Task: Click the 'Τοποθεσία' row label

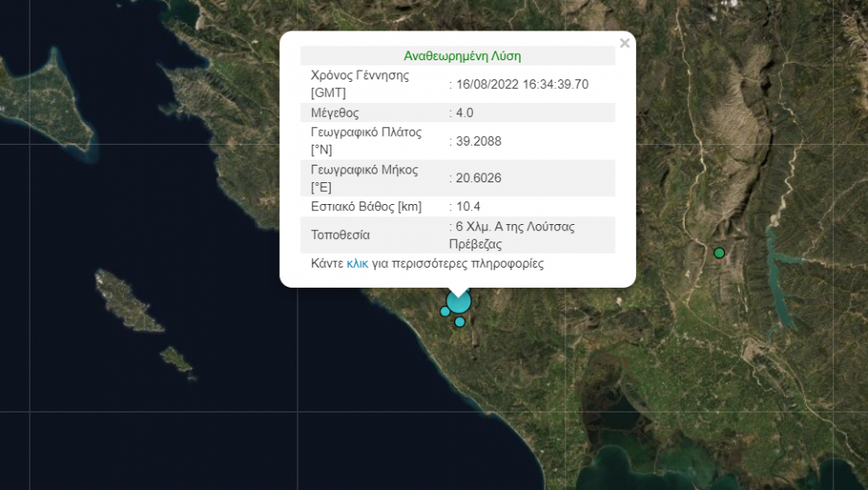Action: click(x=340, y=235)
